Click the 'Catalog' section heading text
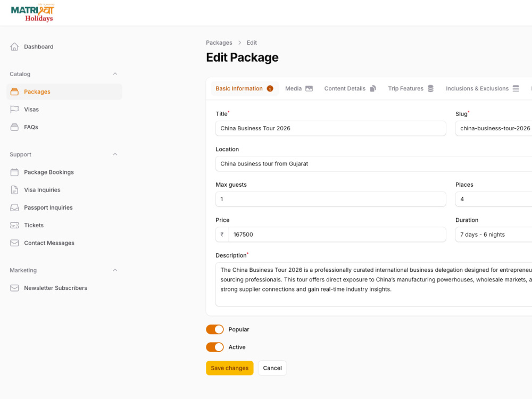This screenshot has height=399, width=532. click(20, 74)
